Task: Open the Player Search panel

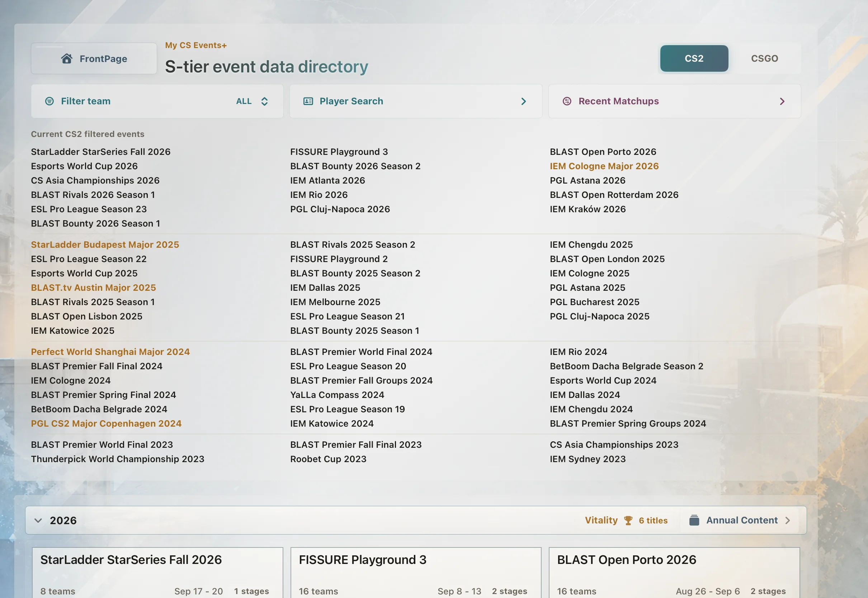Action: [x=416, y=101]
